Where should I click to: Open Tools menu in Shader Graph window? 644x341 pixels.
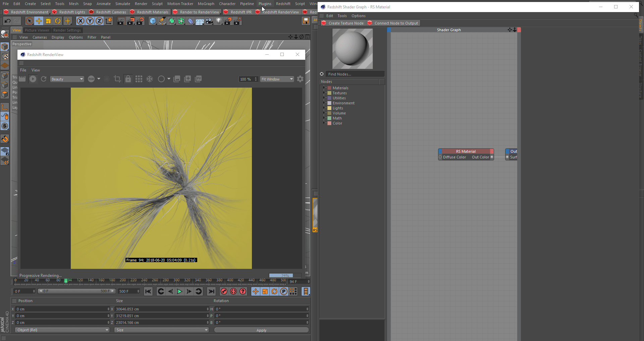point(342,16)
